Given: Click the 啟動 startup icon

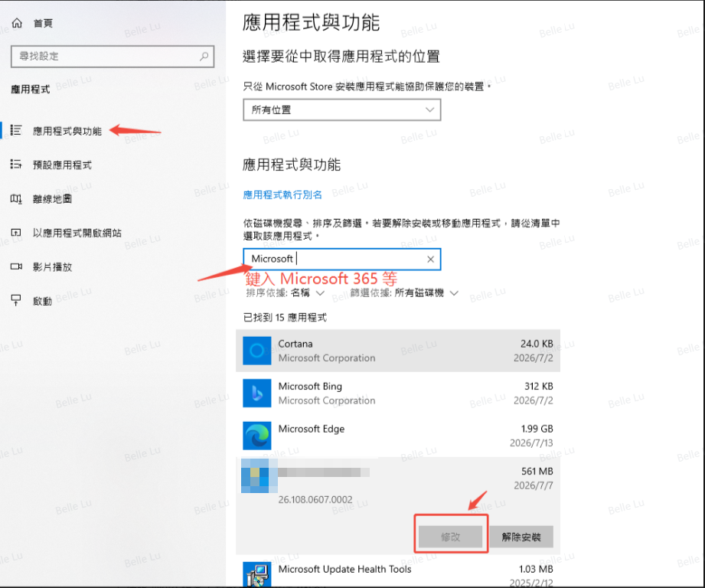Looking at the screenshot, I should point(16,300).
